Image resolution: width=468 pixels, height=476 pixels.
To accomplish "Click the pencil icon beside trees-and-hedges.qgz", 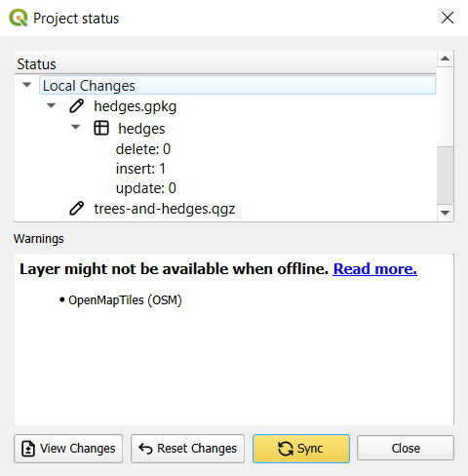I will 77,209.
